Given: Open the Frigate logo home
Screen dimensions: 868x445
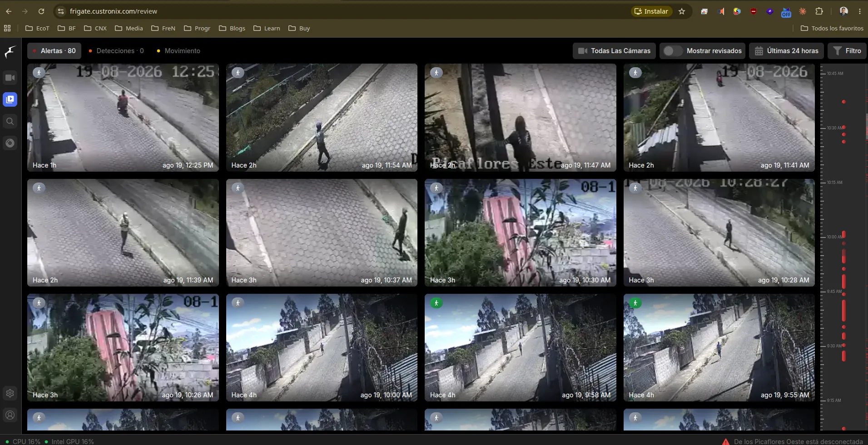Looking at the screenshot, I should tap(10, 52).
